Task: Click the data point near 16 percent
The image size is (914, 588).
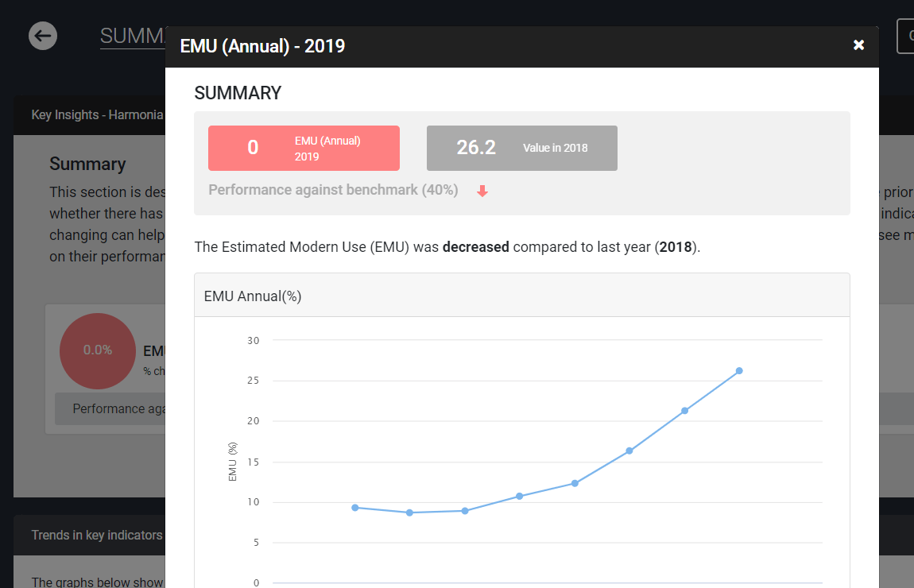Action: point(629,451)
